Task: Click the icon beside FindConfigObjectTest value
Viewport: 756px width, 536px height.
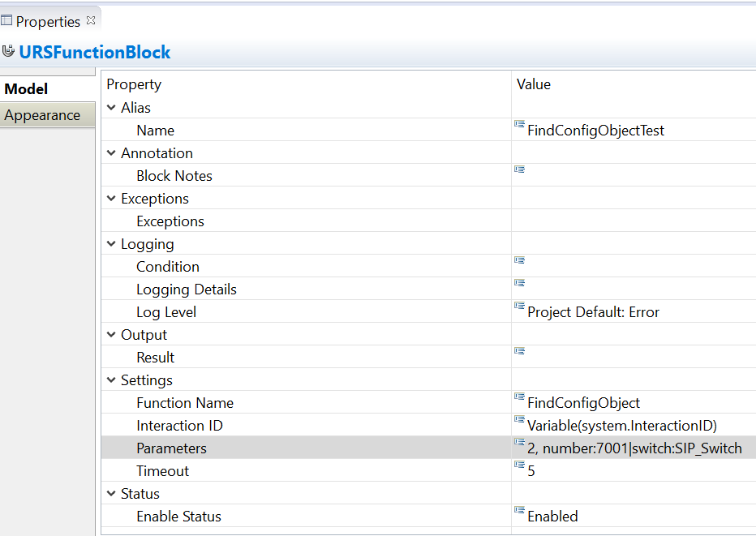Action: [x=519, y=125]
